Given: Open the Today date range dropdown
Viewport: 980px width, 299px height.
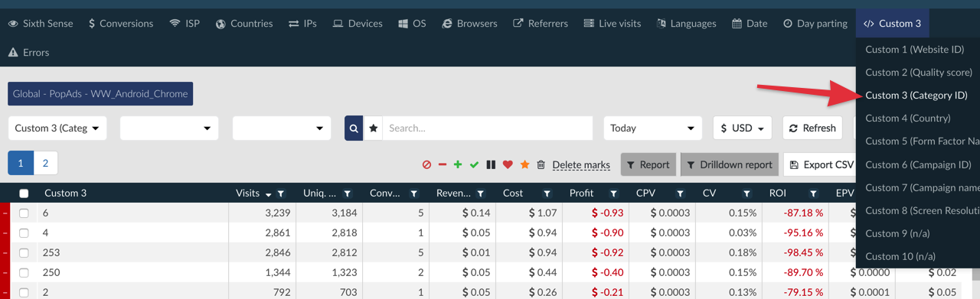Looking at the screenshot, I should coord(652,128).
